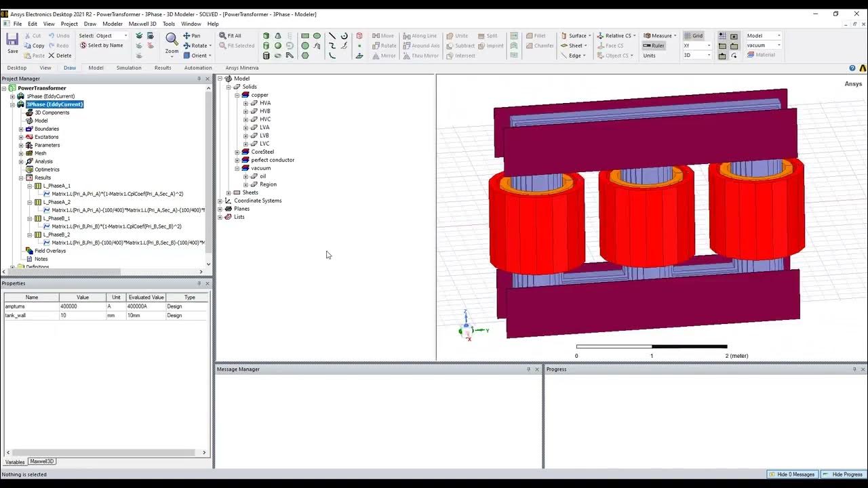Open the 3D mode dropdown
Viewport: 868px width, 488px height.
click(x=709, y=56)
